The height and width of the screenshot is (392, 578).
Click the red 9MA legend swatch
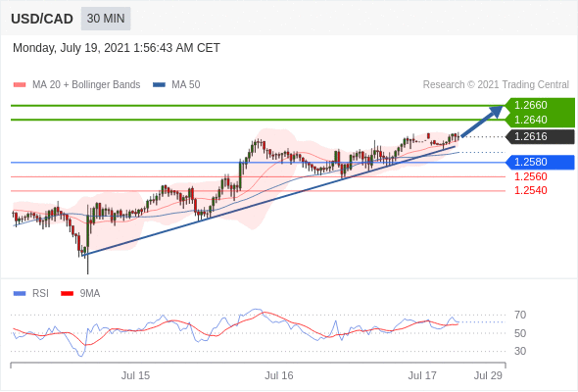[67, 294]
